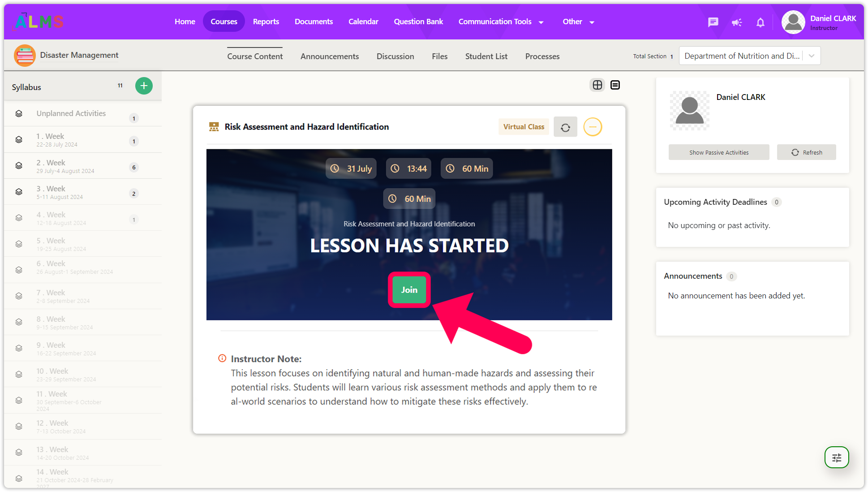
Task: Switch to the Student List tab
Action: [x=486, y=56]
